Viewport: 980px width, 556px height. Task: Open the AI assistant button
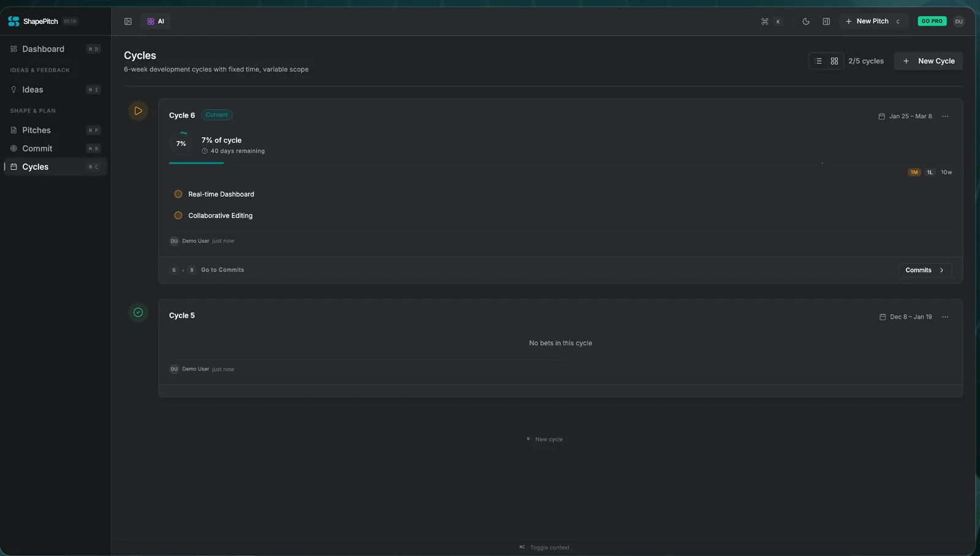[x=156, y=21]
